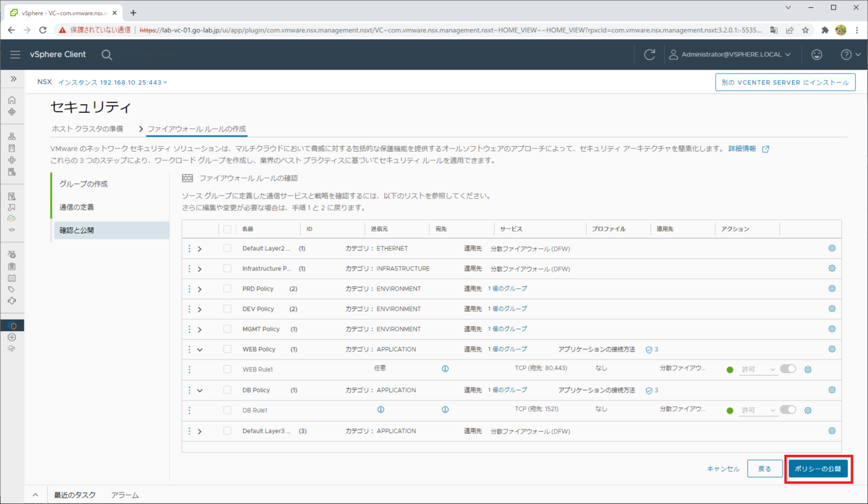Switch to ホスト クラスタの準備 tab
The width and height of the screenshot is (868, 504).
pos(88,129)
